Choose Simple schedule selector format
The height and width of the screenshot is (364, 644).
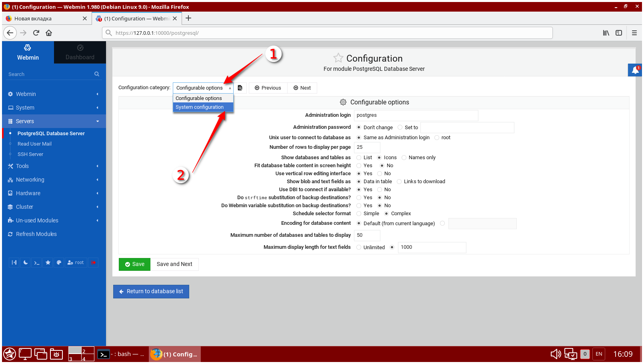pyautogui.click(x=359, y=214)
